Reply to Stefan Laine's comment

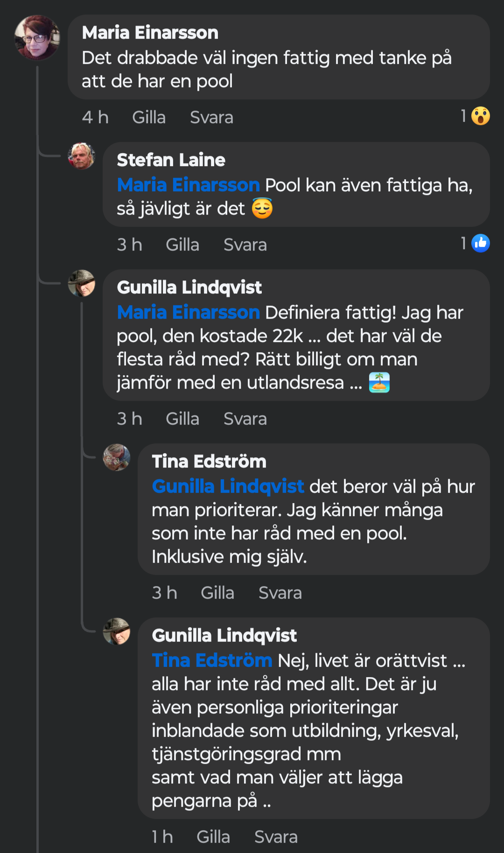pos(245,245)
